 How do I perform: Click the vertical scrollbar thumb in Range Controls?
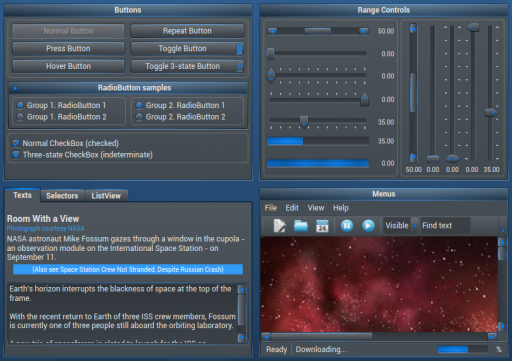[413, 93]
